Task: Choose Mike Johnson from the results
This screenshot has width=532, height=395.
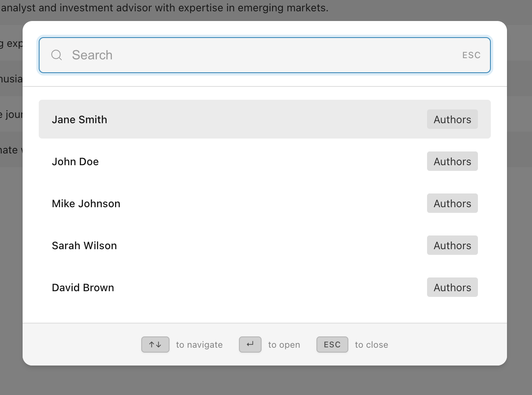Action: coord(86,204)
